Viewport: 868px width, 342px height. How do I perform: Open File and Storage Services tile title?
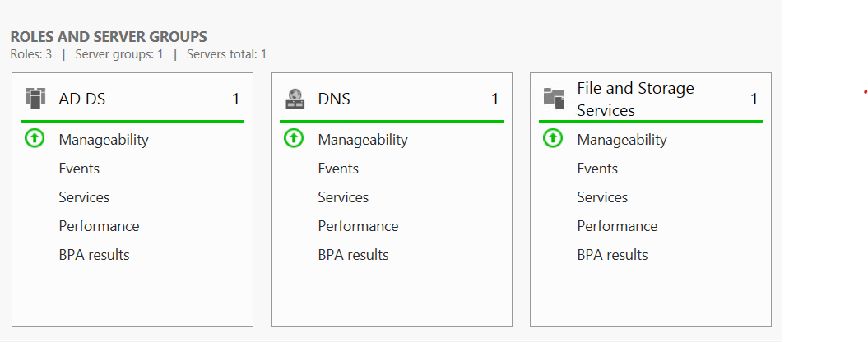pos(635,99)
